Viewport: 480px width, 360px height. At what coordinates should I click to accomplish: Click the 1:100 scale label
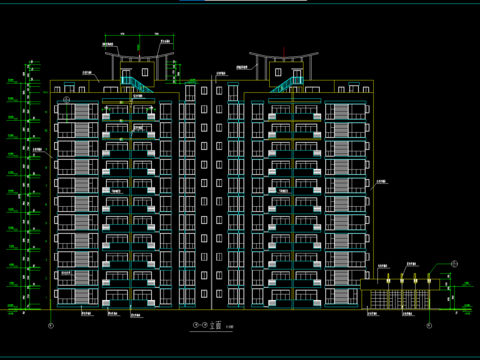click(x=230, y=327)
